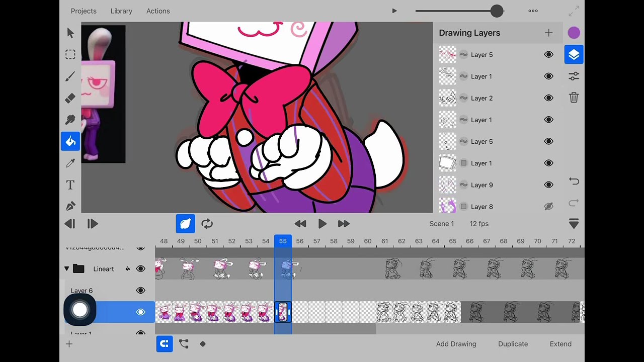Select the smudge tool
This screenshot has width=644, height=362.
pos(70,120)
